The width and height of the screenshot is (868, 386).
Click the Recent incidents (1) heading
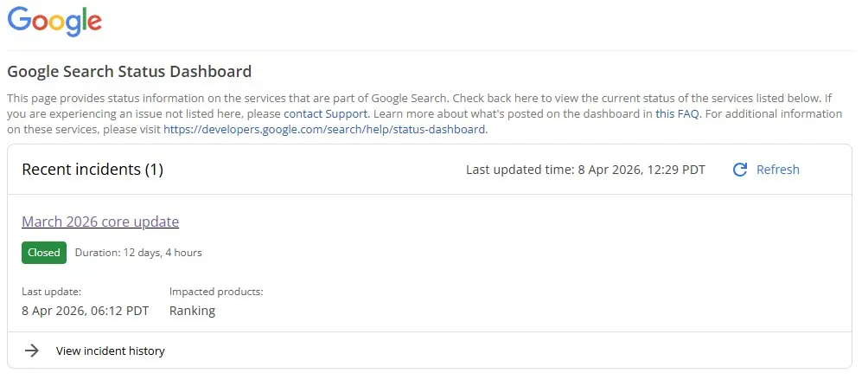click(93, 170)
